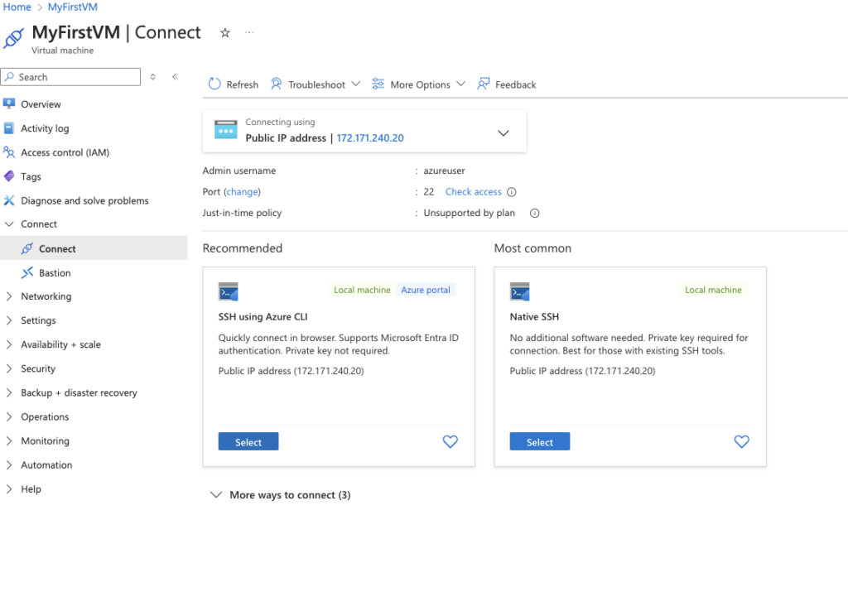Viewport: 848px width, 616px height.
Task: Click the public IP address 172.171.240.20 link
Action: tap(370, 138)
